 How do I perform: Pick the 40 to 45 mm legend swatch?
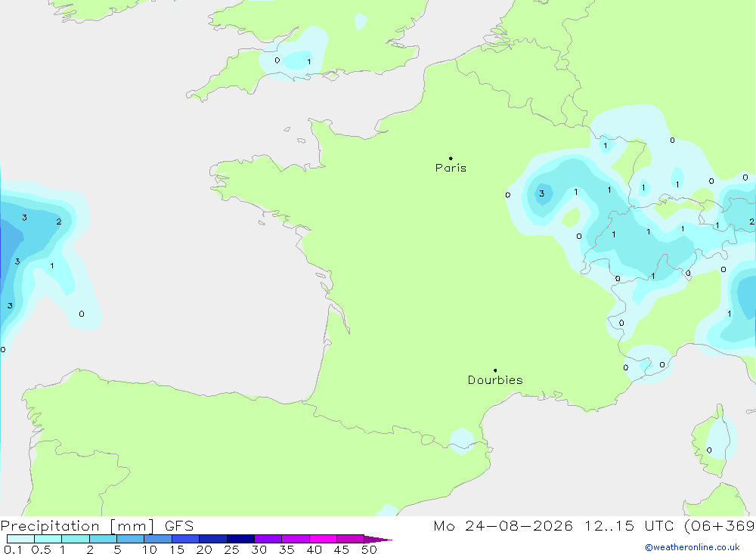coord(323,539)
